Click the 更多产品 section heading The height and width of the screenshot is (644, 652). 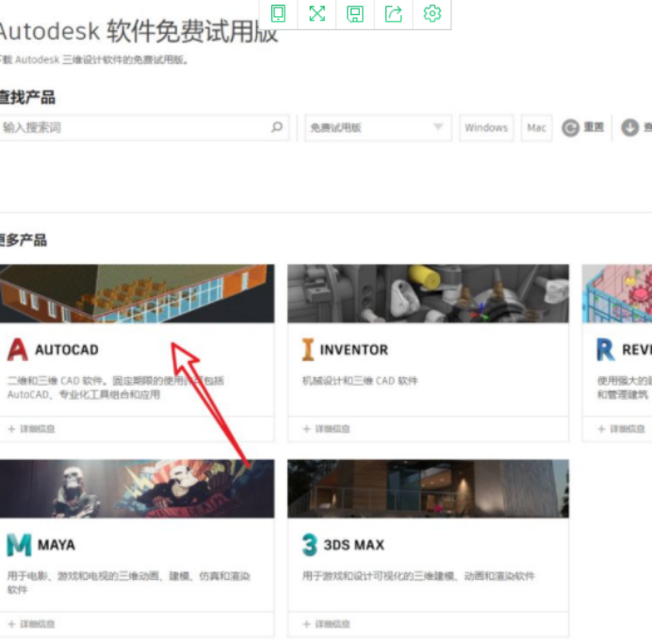[x=23, y=240]
